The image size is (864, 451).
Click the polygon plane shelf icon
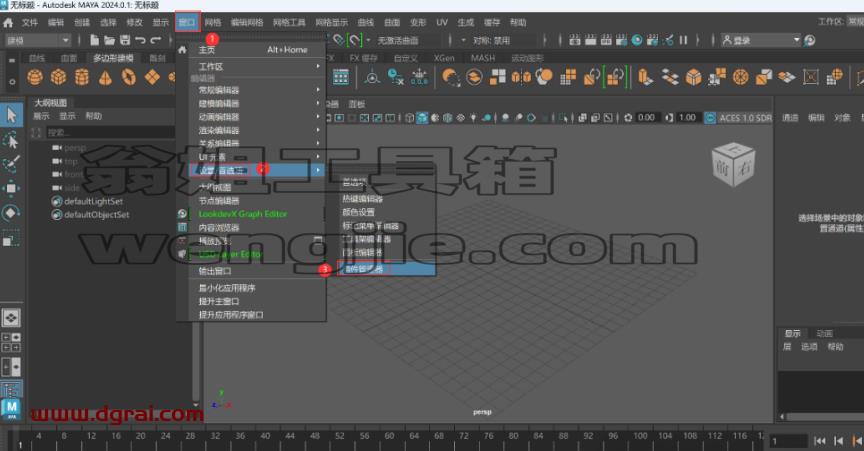tap(152, 77)
